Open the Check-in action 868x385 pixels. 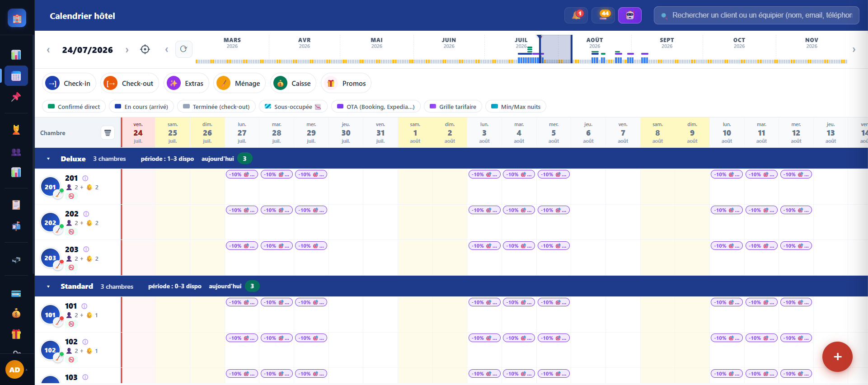pos(69,83)
